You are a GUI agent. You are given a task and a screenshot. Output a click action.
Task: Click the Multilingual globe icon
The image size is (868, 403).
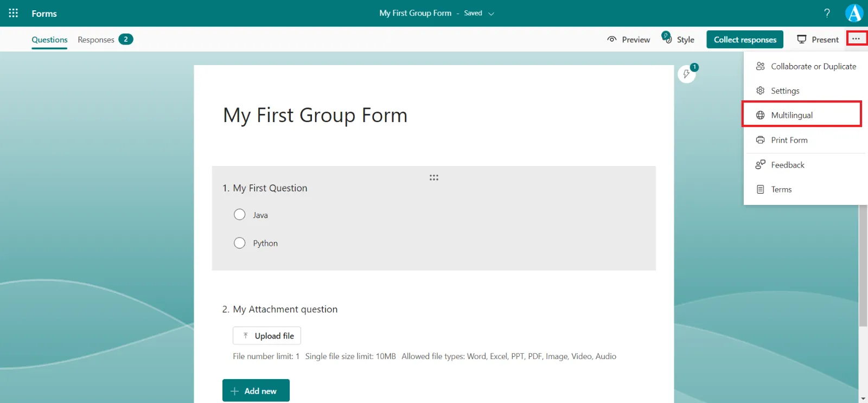click(x=761, y=115)
